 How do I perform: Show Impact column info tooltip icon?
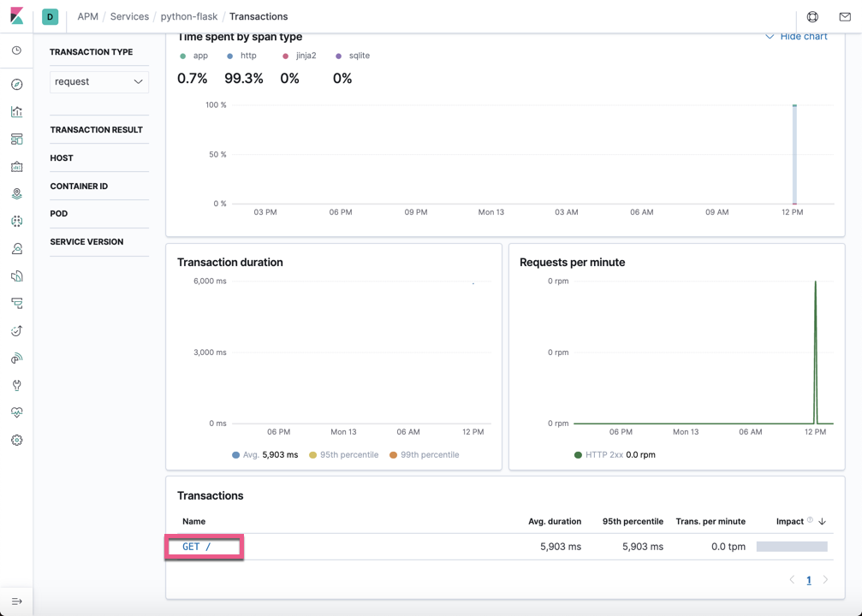810,520
